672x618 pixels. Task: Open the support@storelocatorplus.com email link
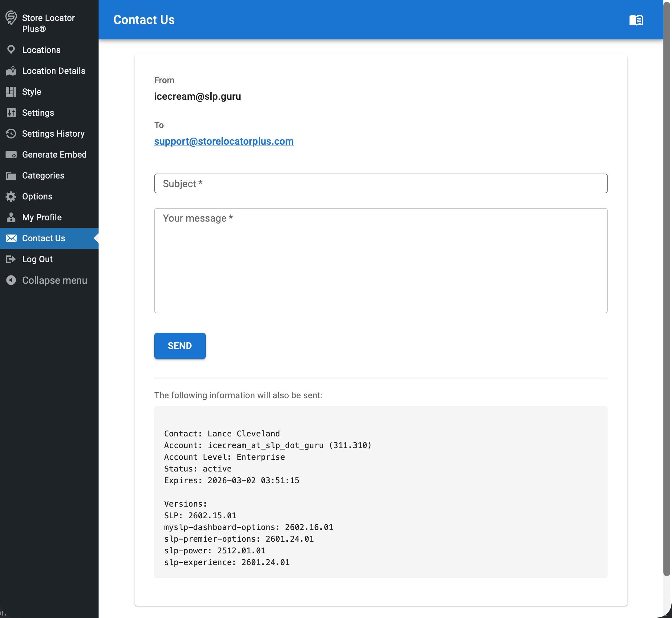[224, 141]
